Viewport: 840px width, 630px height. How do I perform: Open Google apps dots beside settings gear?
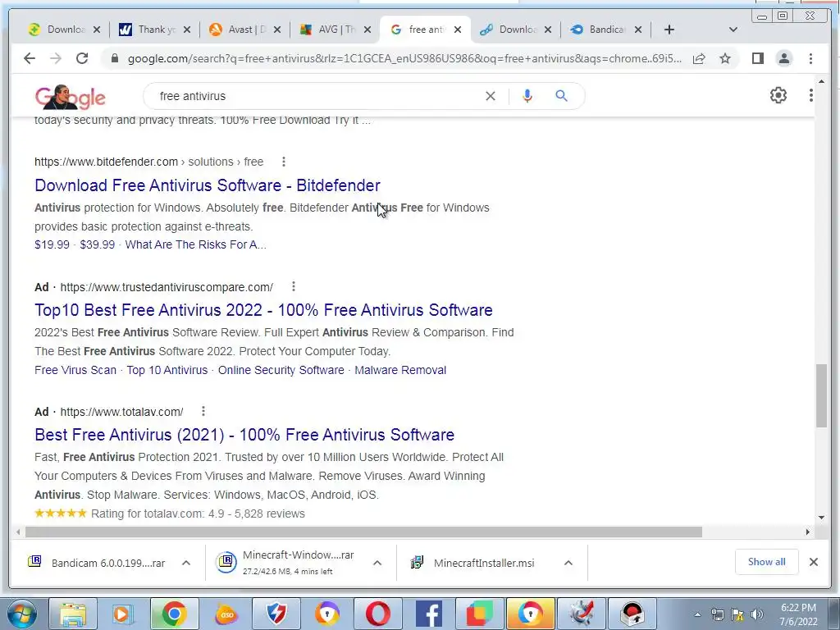tap(811, 95)
